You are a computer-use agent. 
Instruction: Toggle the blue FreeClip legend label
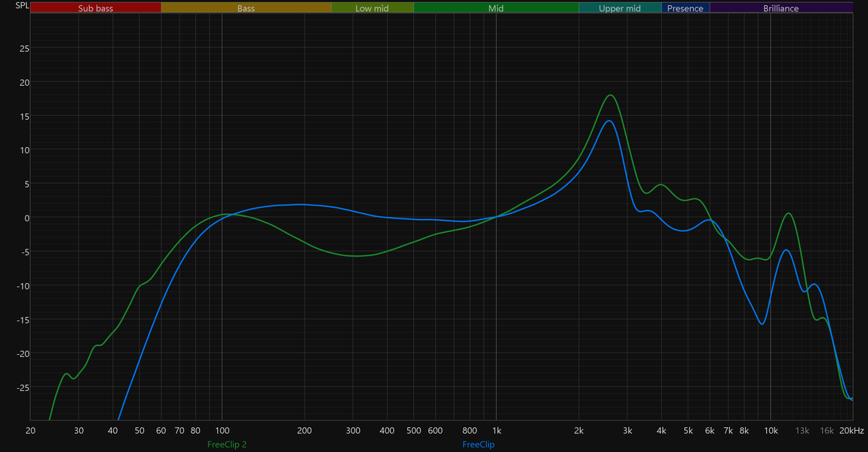point(478,444)
